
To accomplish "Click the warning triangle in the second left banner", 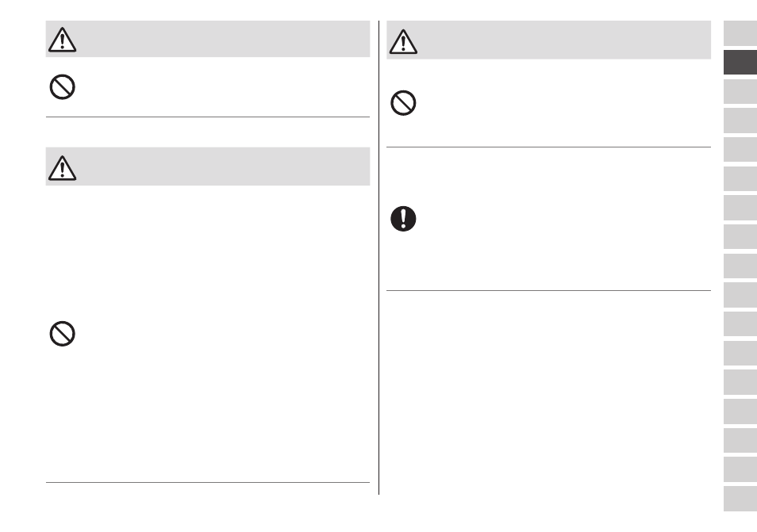I will [x=62, y=168].
